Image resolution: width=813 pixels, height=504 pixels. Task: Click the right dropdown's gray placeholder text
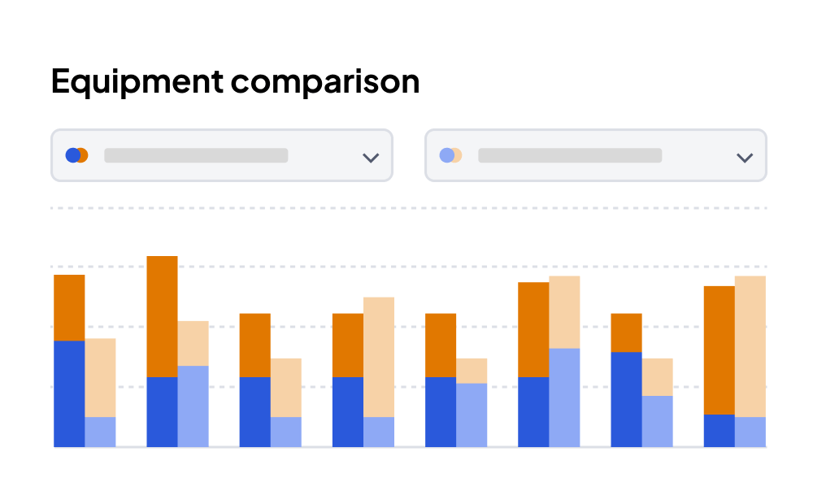[x=570, y=155]
